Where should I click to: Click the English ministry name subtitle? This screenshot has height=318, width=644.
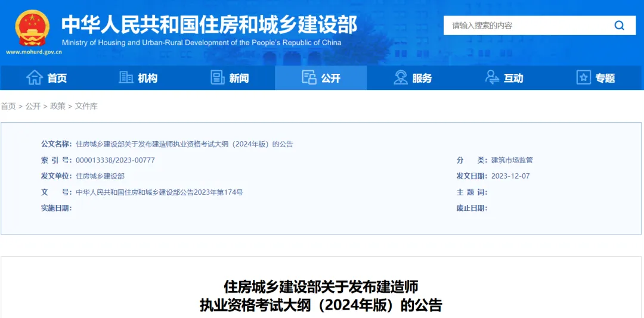202,43
